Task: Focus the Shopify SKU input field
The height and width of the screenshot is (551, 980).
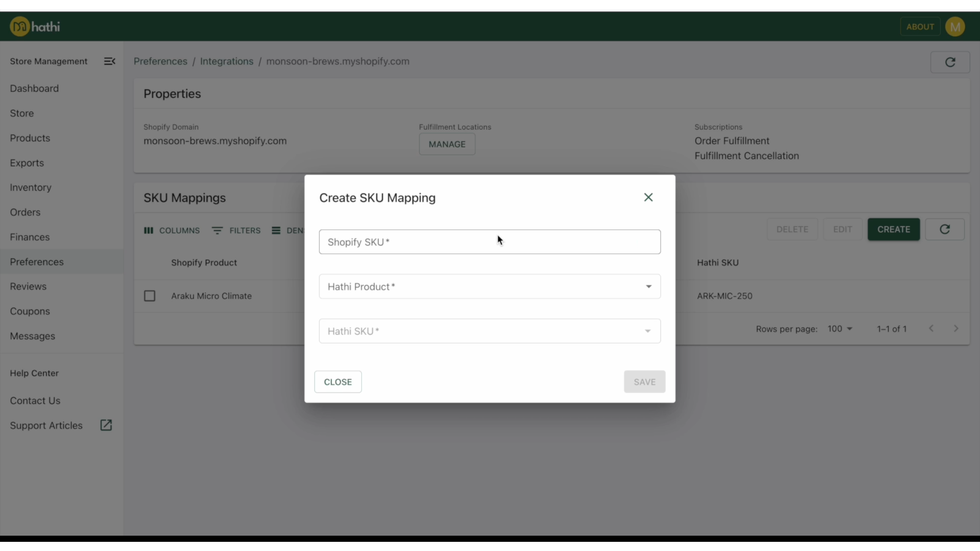Action: click(x=489, y=242)
